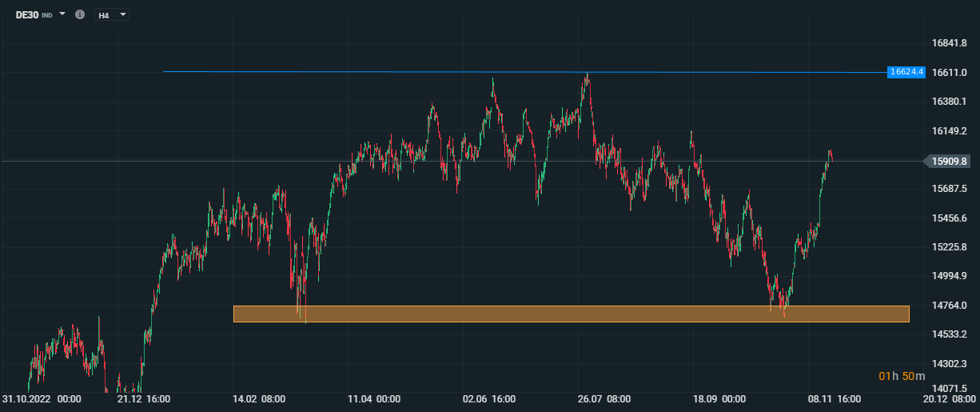Click the 21.12 16:00 time label
This screenshot has height=412, width=980.
[142, 398]
